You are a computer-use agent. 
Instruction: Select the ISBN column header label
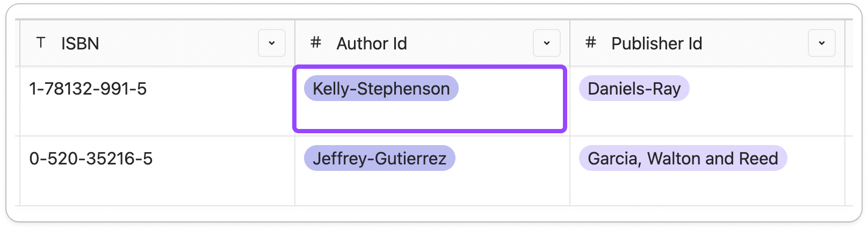80,43
